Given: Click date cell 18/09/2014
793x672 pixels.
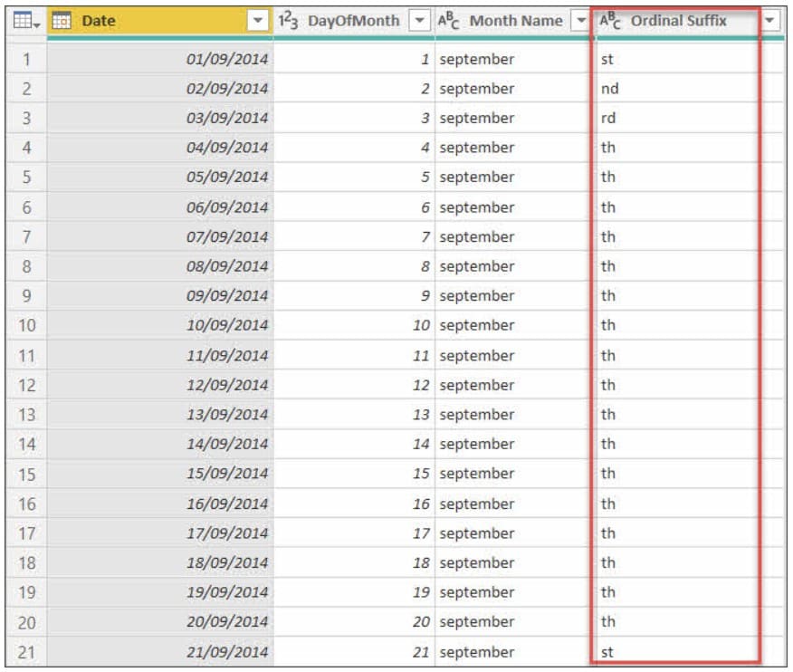Looking at the screenshot, I should [160, 562].
